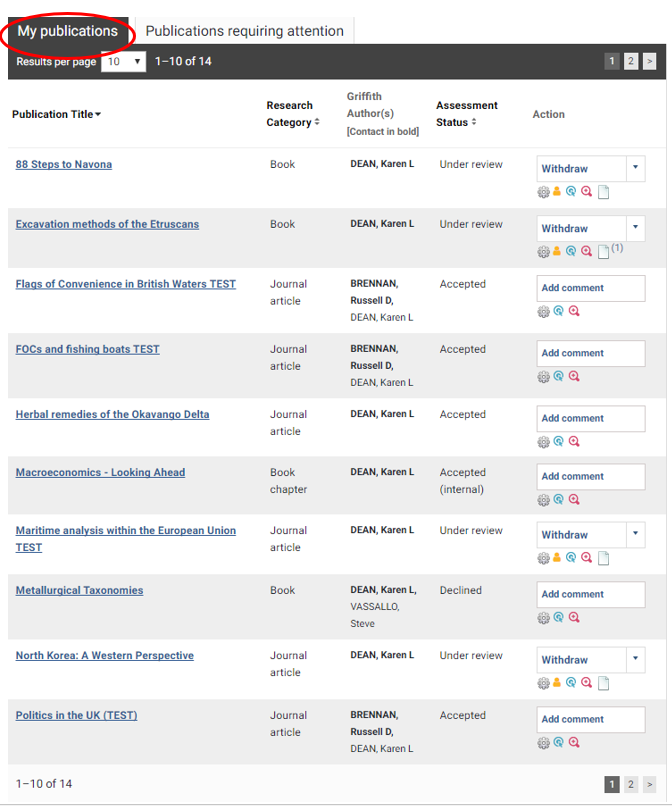Expand the Withdraw dropdown for 88 Steps to Navona

[x=635, y=169]
